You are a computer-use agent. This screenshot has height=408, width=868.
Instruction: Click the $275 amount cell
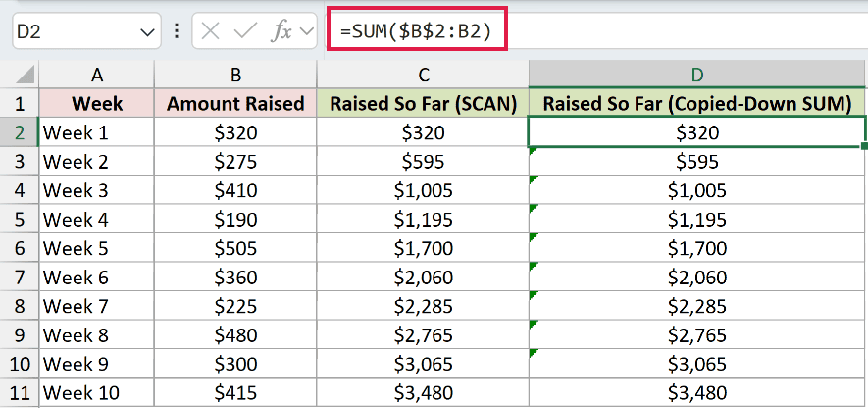point(235,161)
